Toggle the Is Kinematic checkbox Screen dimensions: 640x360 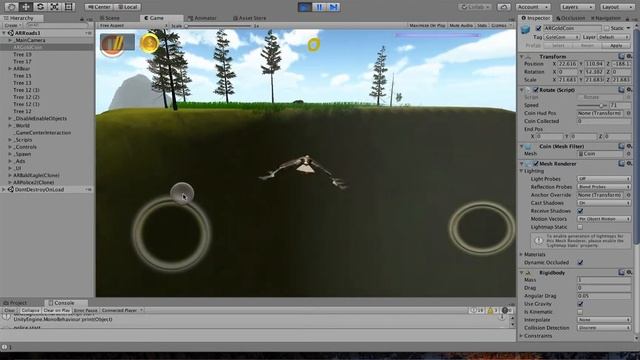point(580,312)
